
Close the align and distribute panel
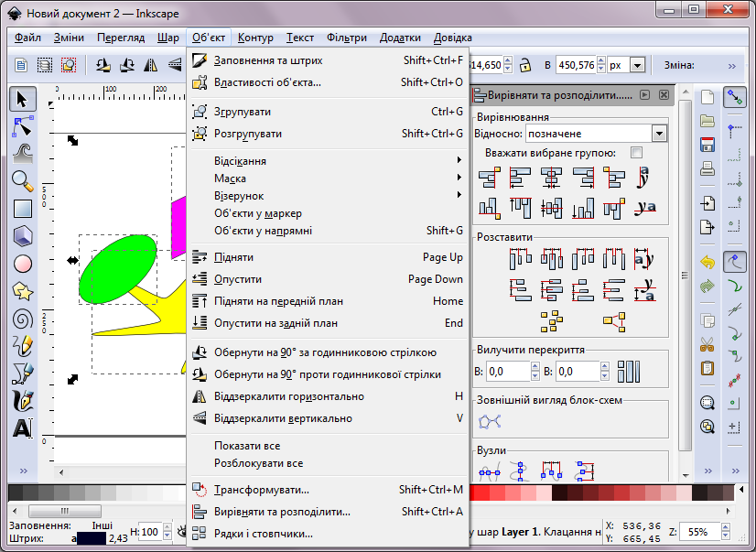(664, 95)
